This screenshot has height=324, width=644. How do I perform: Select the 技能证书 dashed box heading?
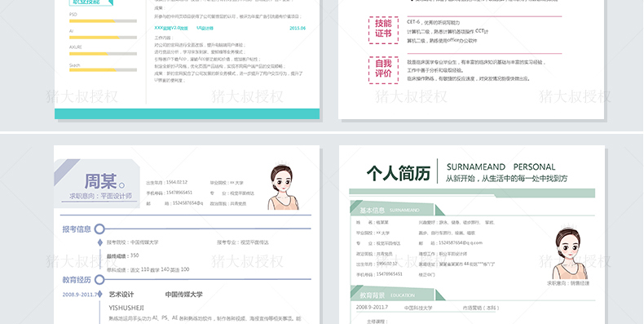pyautogui.click(x=383, y=30)
